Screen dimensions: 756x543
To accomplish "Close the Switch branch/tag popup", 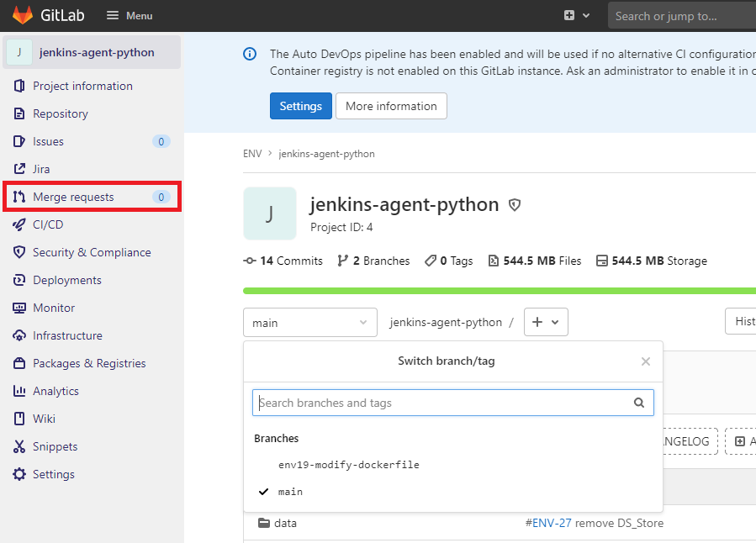I will pyautogui.click(x=646, y=361).
